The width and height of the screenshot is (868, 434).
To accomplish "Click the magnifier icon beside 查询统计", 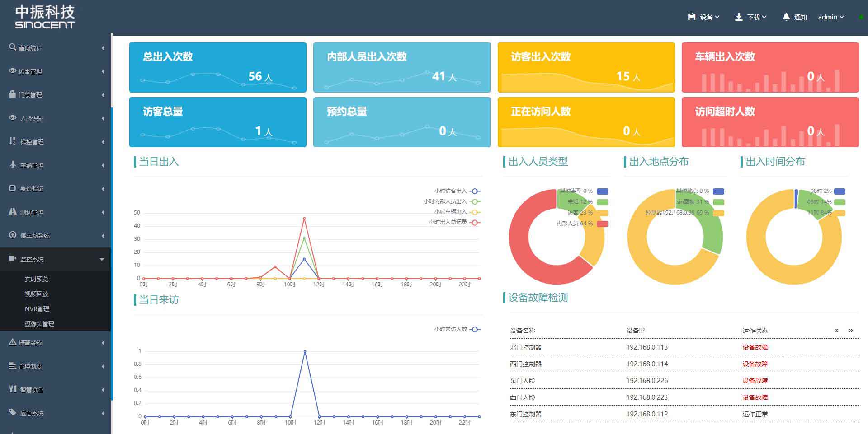I will point(13,47).
